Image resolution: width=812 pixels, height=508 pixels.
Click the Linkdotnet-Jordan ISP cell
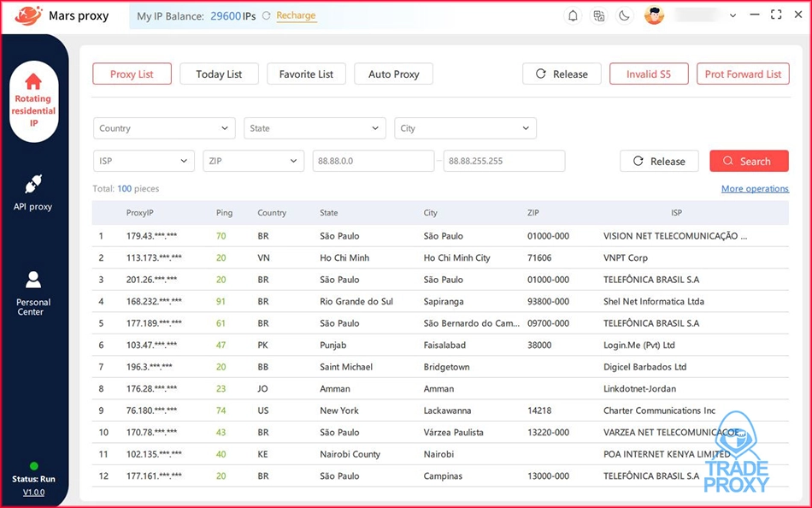pyautogui.click(x=639, y=388)
